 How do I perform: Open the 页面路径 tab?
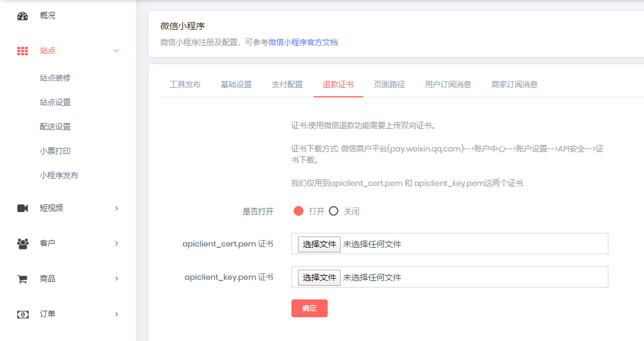click(x=389, y=84)
